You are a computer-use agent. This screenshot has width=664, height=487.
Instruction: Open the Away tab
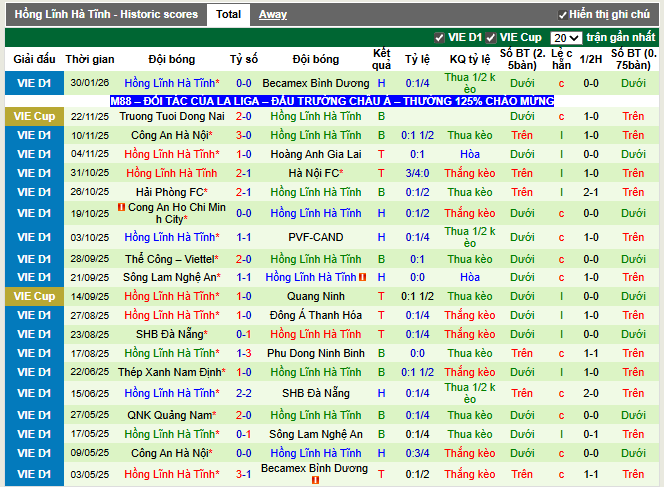point(273,14)
